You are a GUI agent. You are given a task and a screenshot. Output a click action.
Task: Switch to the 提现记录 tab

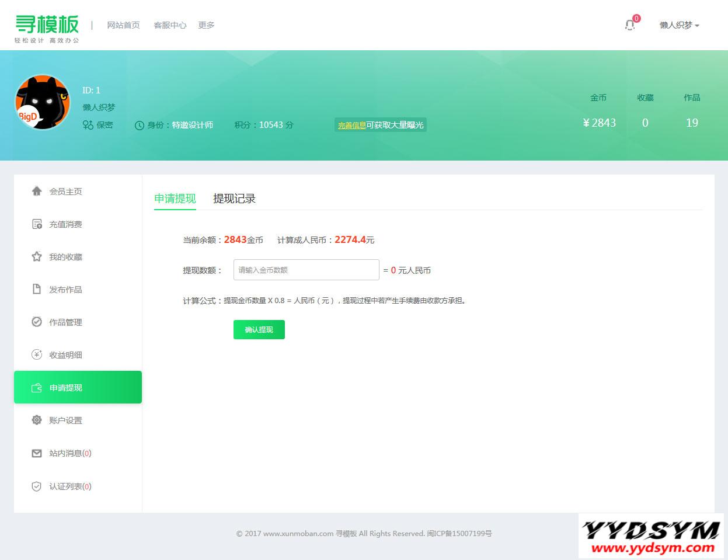pyautogui.click(x=234, y=199)
